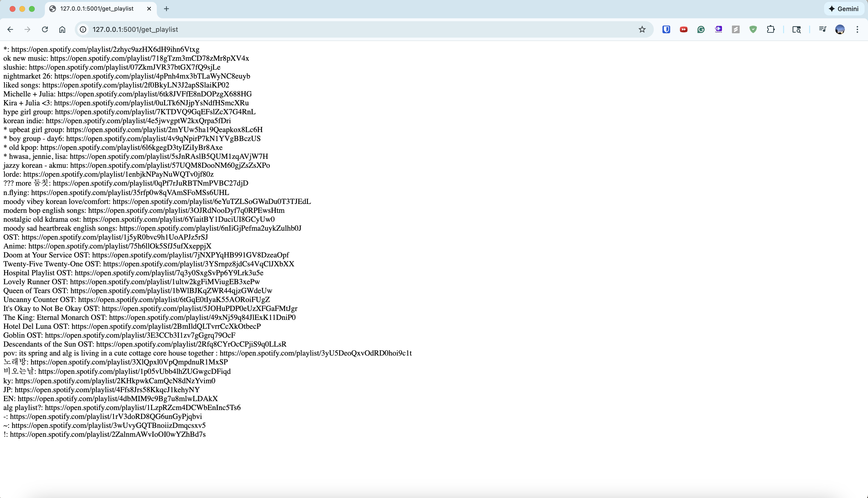Open the AdGuard protection extension

(x=753, y=29)
